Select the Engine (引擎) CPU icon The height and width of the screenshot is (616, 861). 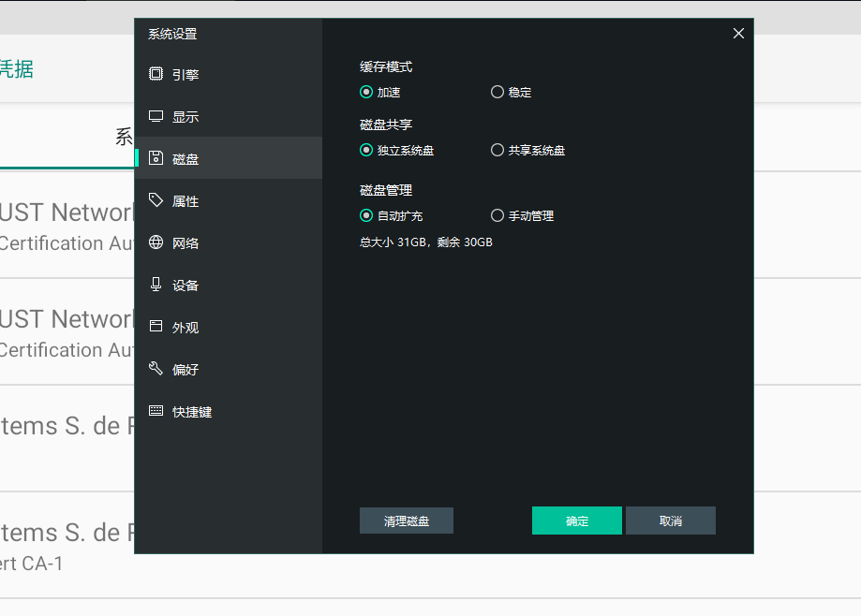click(x=155, y=73)
